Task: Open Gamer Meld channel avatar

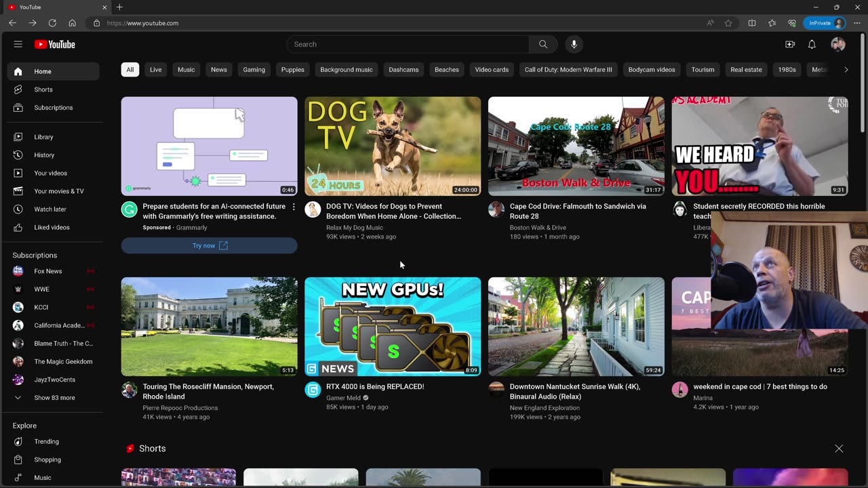Action: 313,390
